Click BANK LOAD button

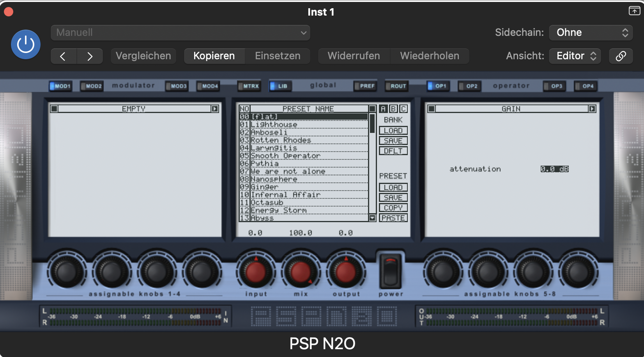point(393,131)
